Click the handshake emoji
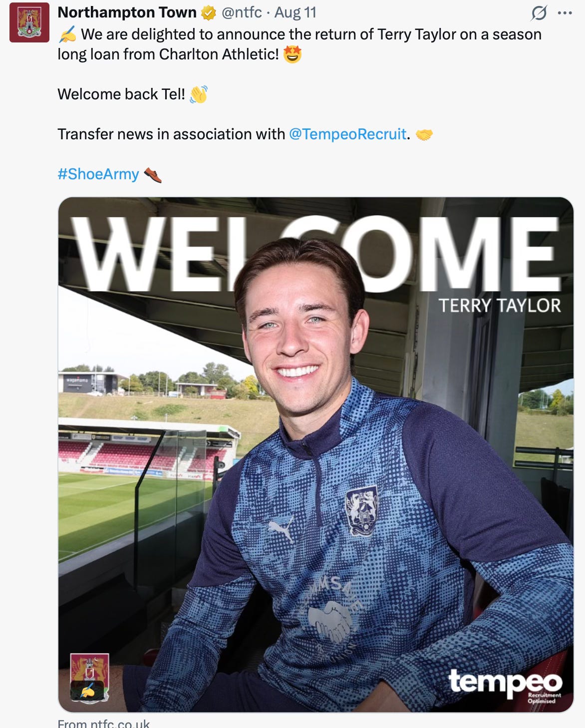The height and width of the screenshot is (728, 585). click(x=424, y=134)
